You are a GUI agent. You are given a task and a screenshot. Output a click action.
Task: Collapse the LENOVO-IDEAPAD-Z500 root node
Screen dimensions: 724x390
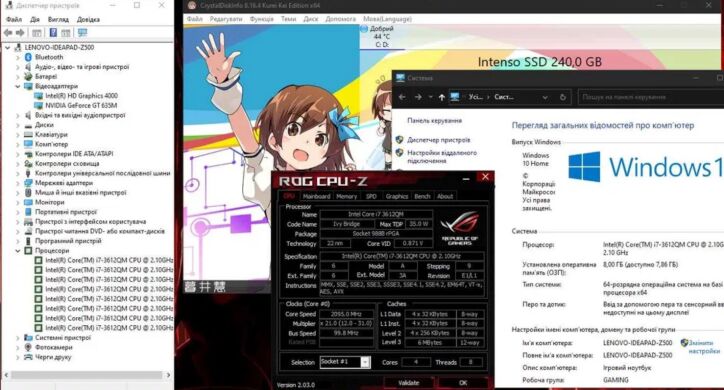pos(7,47)
